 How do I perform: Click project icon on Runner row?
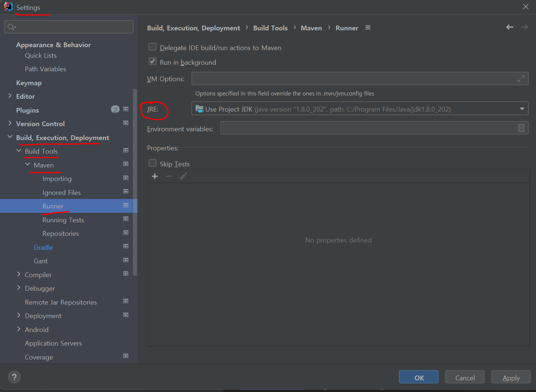click(x=126, y=206)
